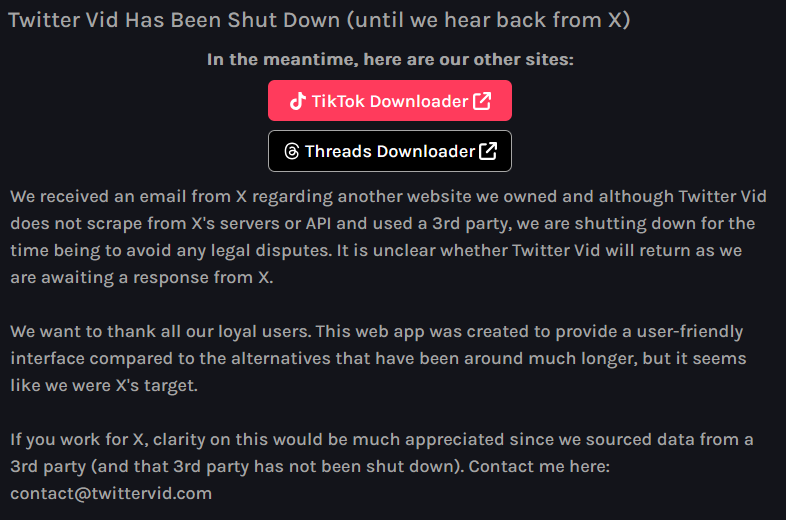786x520 pixels.
Task: Click external-link arrow on Threads Downloader button
Action: pos(488,151)
